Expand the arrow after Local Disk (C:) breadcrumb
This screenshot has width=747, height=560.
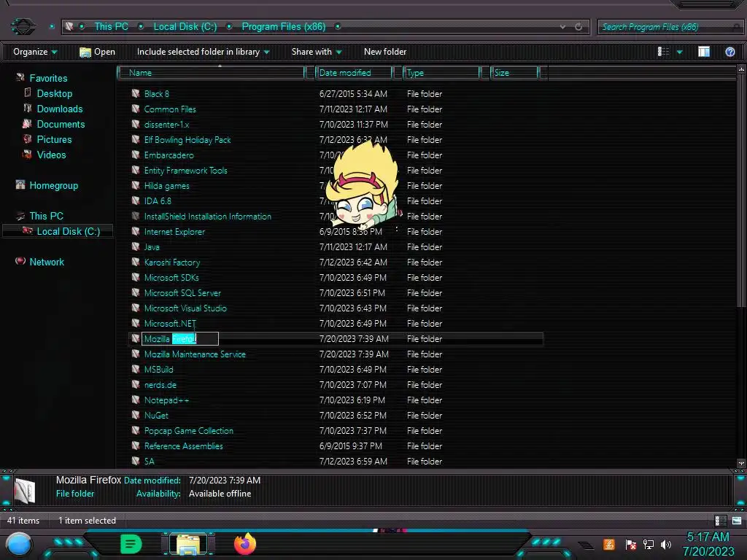tap(229, 27)
